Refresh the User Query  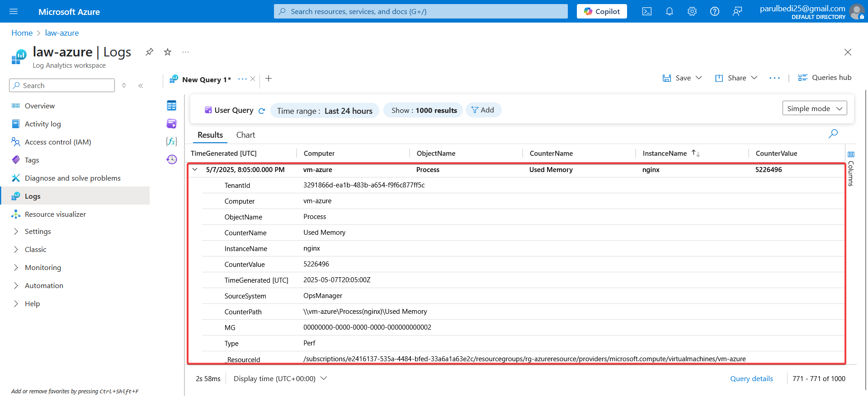coord(261,111)
